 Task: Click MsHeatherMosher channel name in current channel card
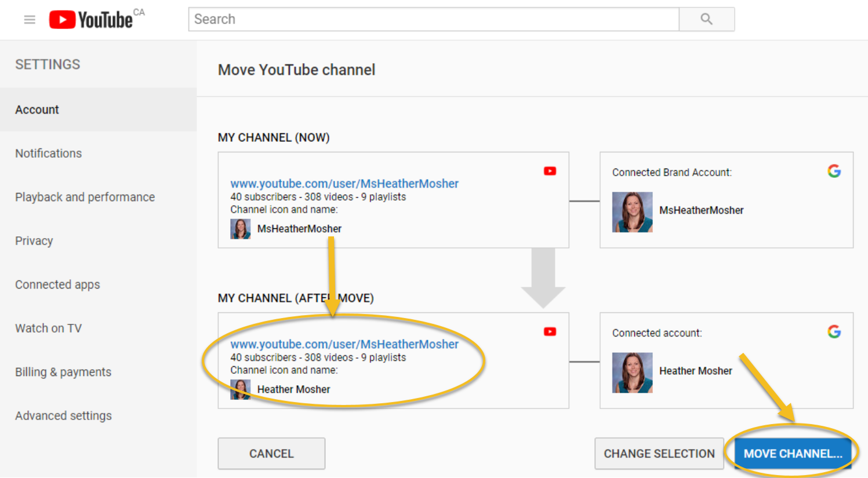299,229
